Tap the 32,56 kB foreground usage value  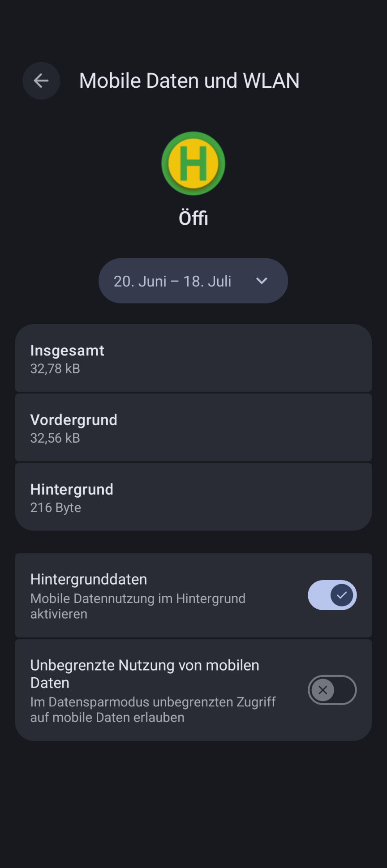pyautogui.click(x=55, y=438)
